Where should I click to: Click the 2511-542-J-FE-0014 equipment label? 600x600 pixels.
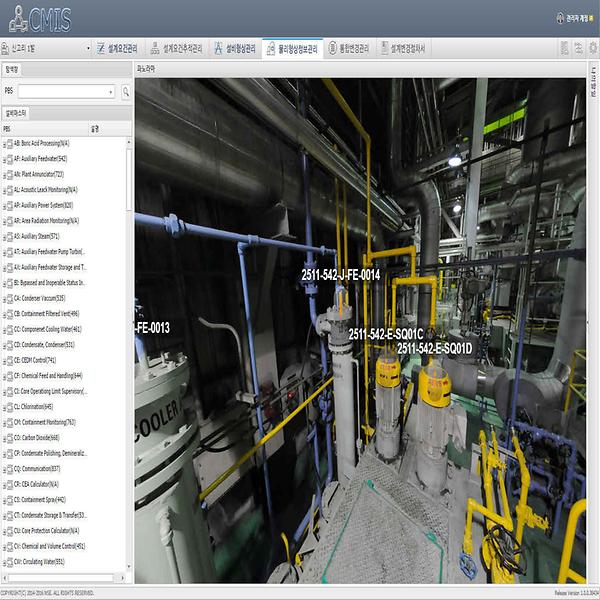point(340,273)
